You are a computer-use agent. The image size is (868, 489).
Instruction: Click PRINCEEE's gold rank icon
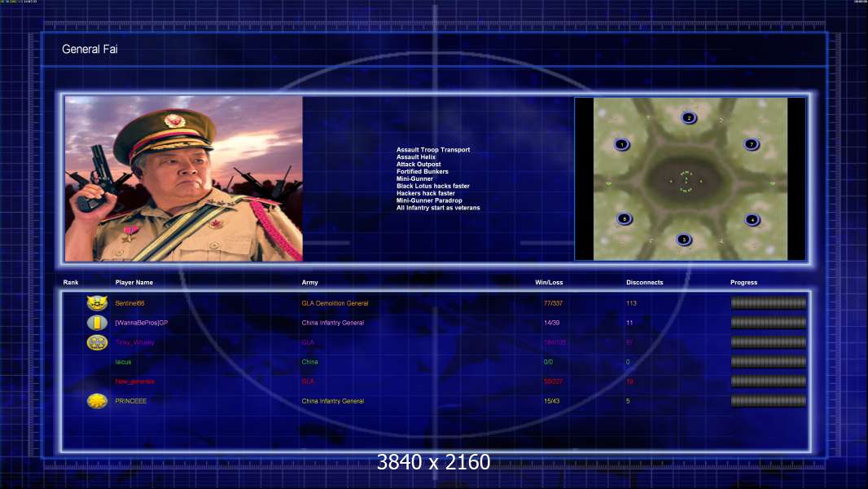pyautogui.click(x=97, y=401)
